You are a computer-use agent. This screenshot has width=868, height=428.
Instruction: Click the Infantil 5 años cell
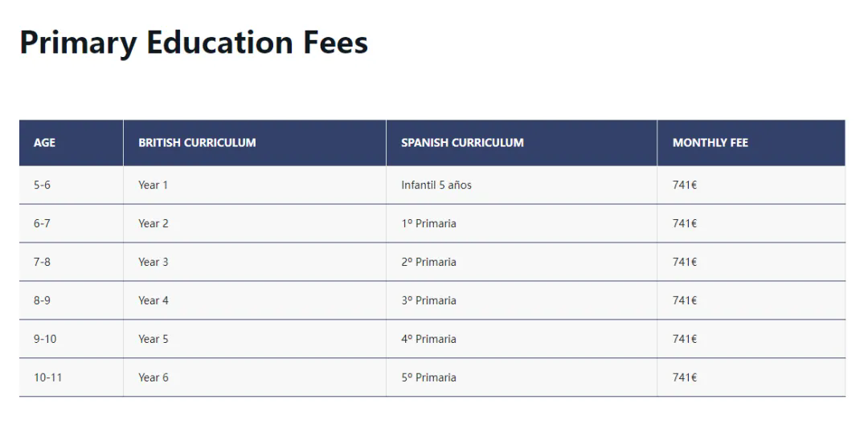point(522,185)
